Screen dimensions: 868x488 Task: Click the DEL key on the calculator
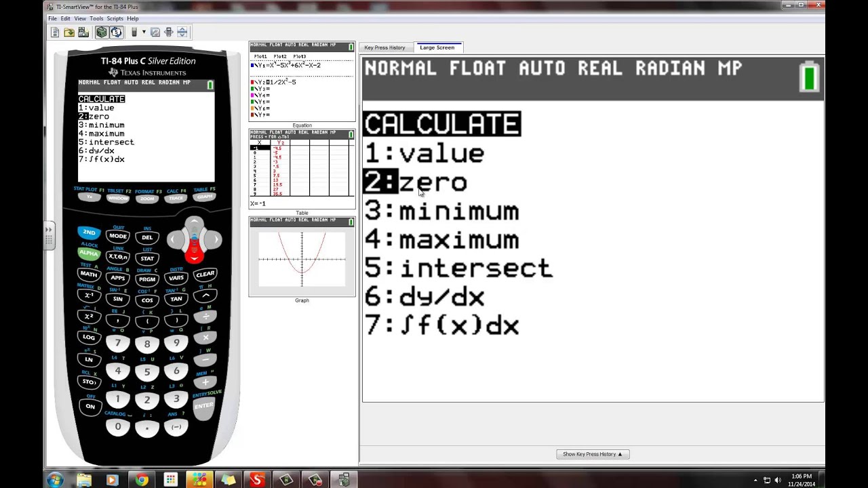147,237
